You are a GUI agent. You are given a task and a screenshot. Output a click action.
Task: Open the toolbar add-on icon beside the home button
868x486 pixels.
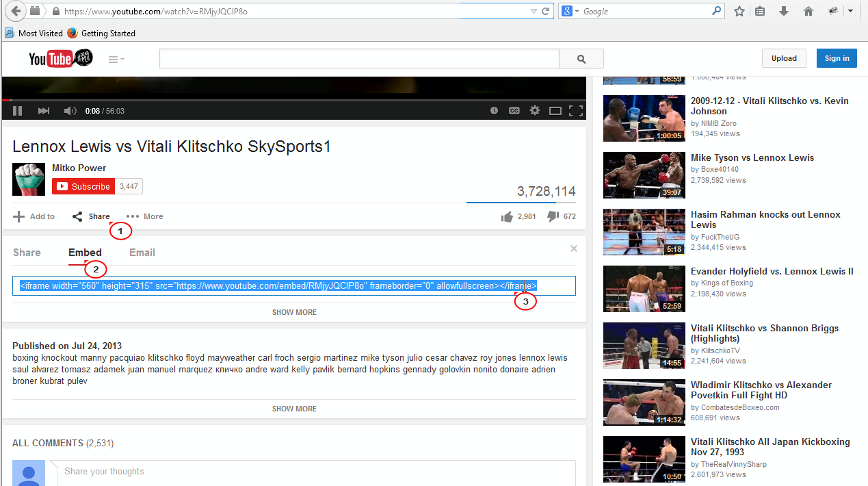click(833, 11)
